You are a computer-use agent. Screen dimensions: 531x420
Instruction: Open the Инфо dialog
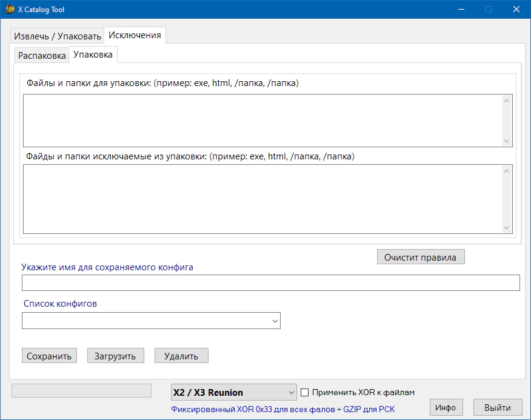coord(446,407)
